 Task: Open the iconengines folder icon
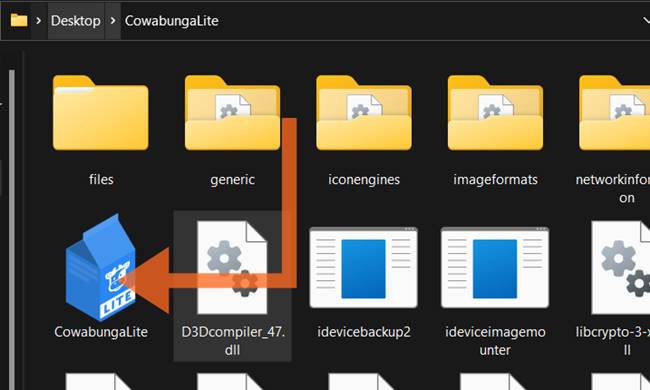click(x=364, y=113)
